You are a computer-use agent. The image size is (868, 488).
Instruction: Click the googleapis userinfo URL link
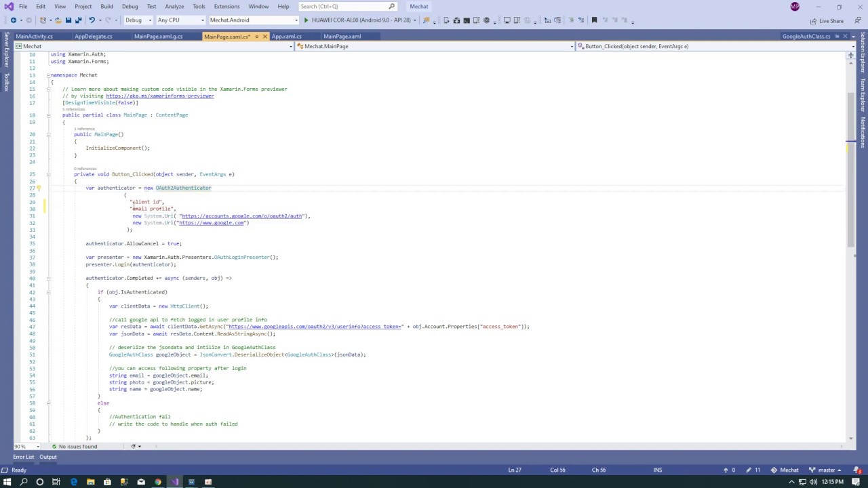[x=314, y=327]
